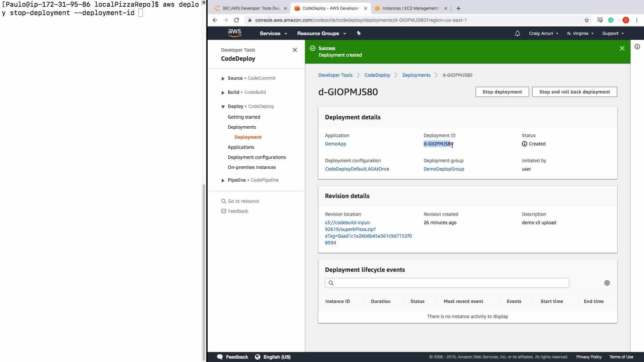Switch to Instances EC2 Management tab

pos(410,8)
